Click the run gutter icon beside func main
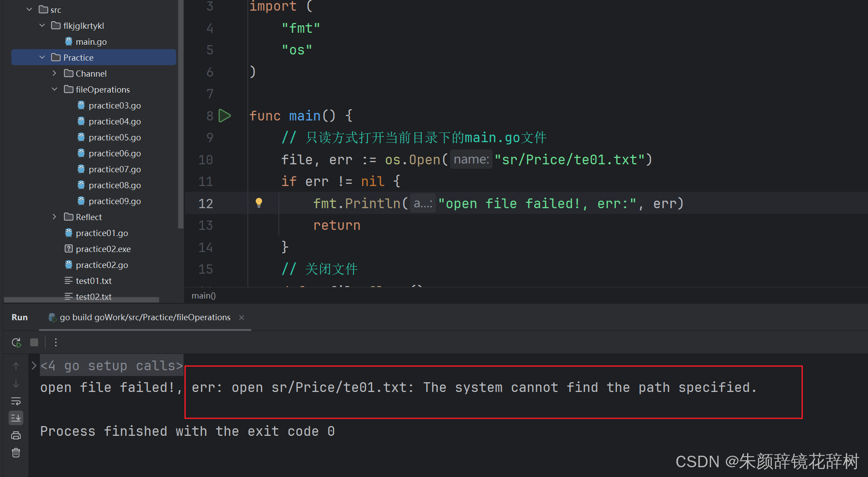The height and width of the screenshot is (477, 868). pos(225,116)
